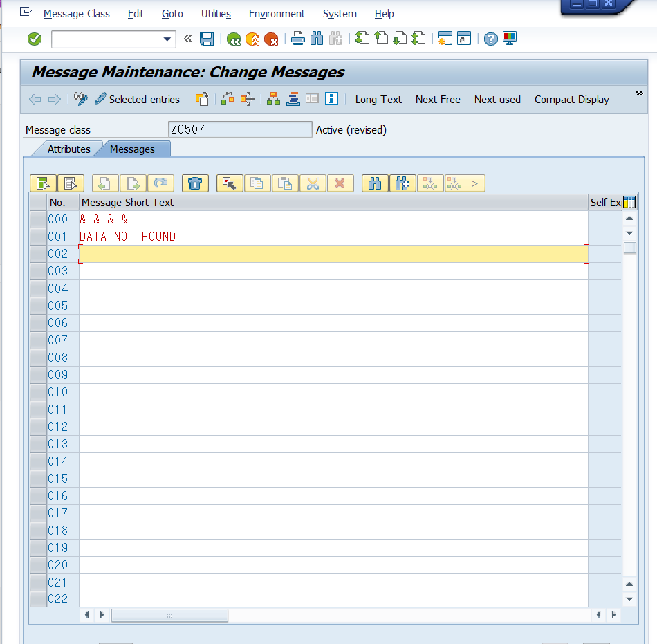Click the Message class field ZC507

click(240, 129)
